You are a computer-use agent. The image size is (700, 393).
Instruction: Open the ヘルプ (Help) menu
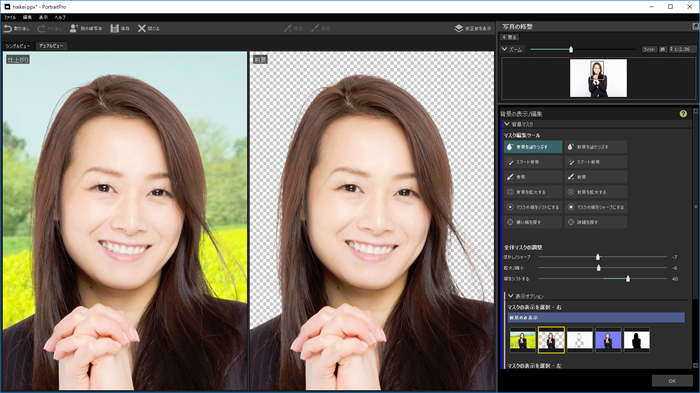(x=60, y=17)
